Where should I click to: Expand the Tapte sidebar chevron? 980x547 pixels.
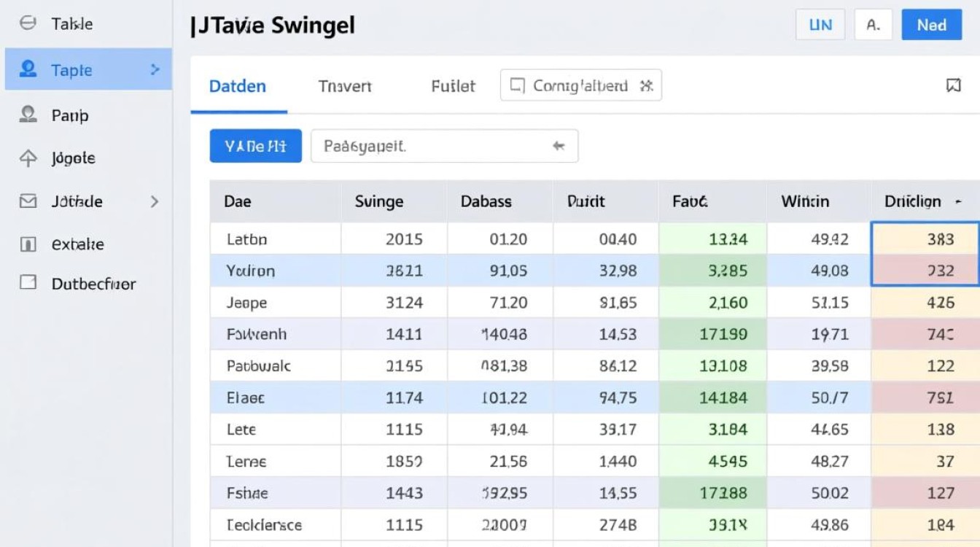155,69
